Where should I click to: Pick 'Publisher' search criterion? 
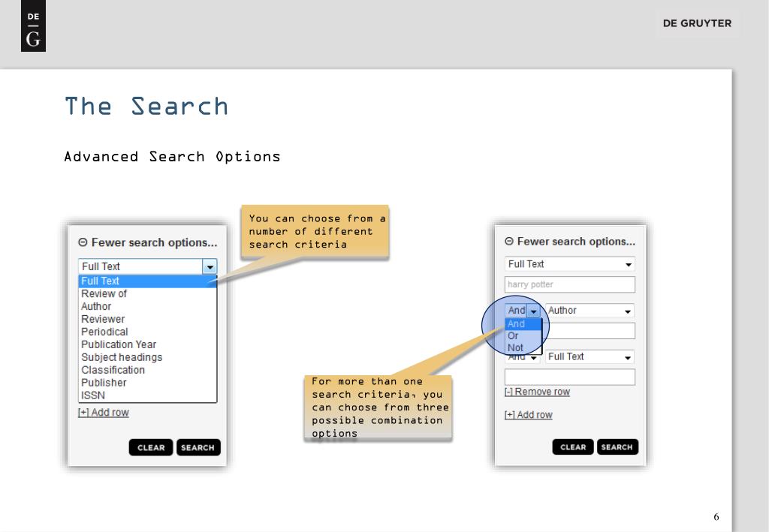[147, 383]
